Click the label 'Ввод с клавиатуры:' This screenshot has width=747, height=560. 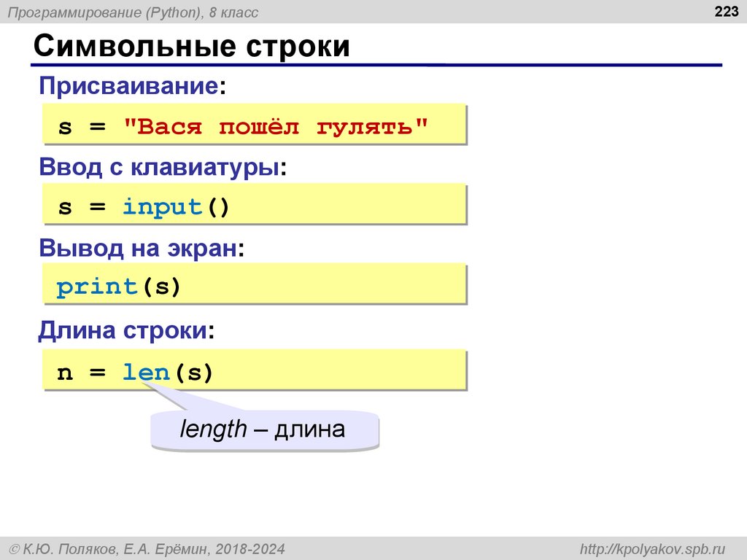pyautogui.click(x=163, y=167)
